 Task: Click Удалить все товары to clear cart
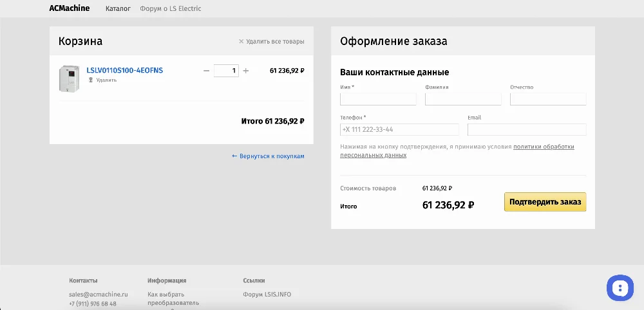[272, 41]
